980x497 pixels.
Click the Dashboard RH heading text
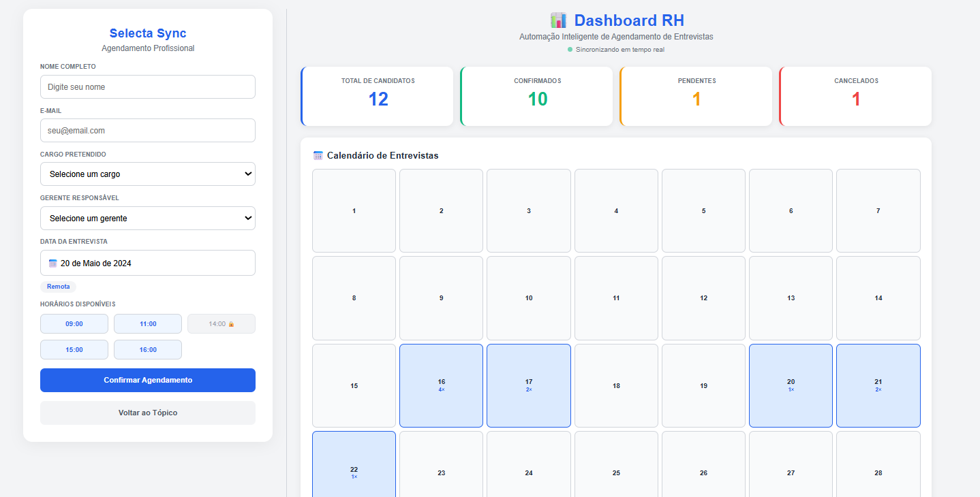[x=629, y=20]
